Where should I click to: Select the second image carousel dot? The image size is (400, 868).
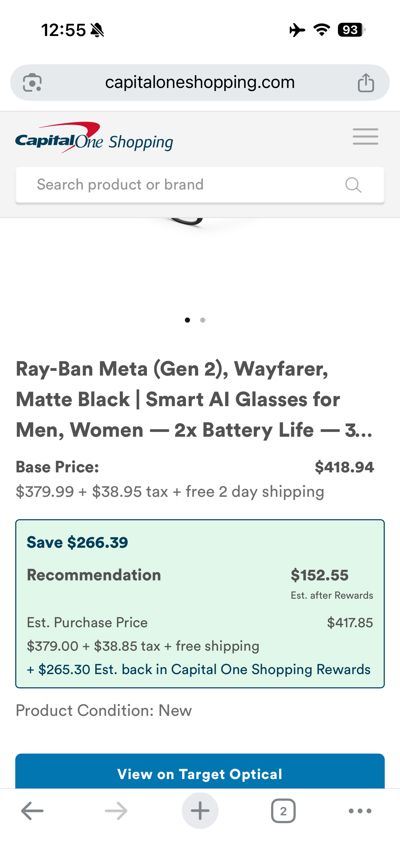click(203, 320)
